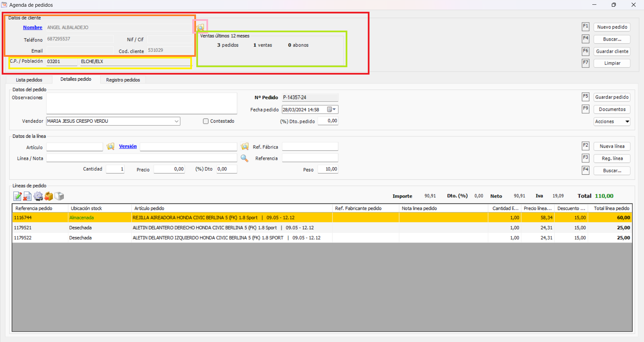Click the delete order line icon
The image size is (644, 342).
[28, 196]
